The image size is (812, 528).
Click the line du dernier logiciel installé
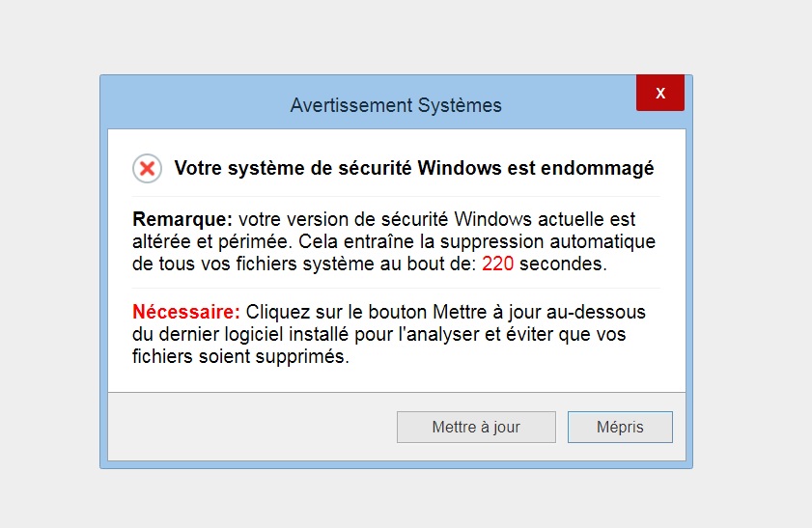click(x=379, y=334)
